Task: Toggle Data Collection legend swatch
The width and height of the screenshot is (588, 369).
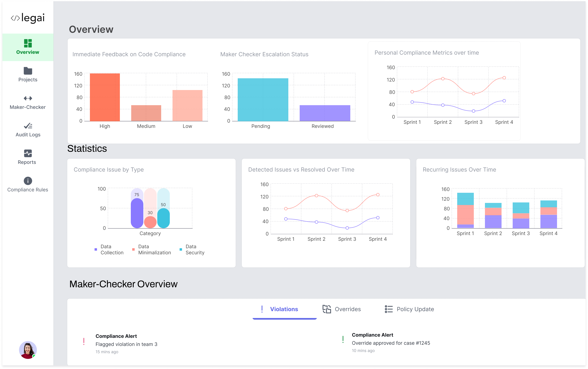Action: pos(96,249)
